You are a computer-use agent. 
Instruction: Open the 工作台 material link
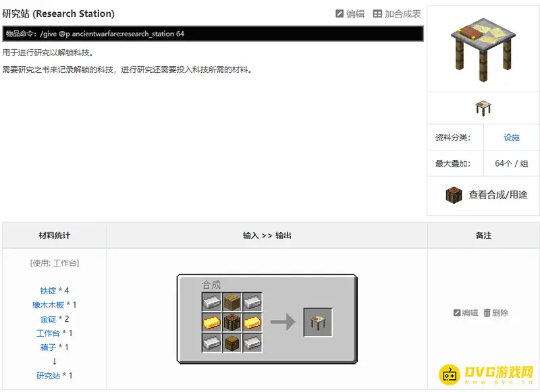pos(48,333)
